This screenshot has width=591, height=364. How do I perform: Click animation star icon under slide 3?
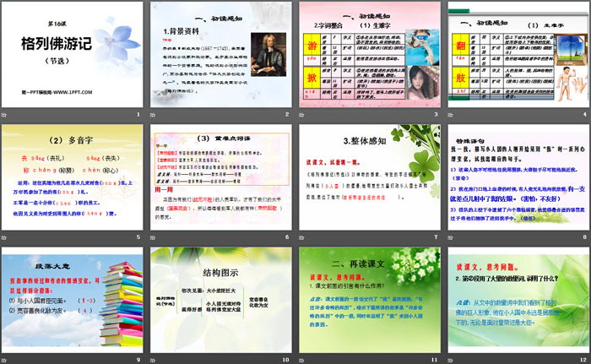pos(302,114)
